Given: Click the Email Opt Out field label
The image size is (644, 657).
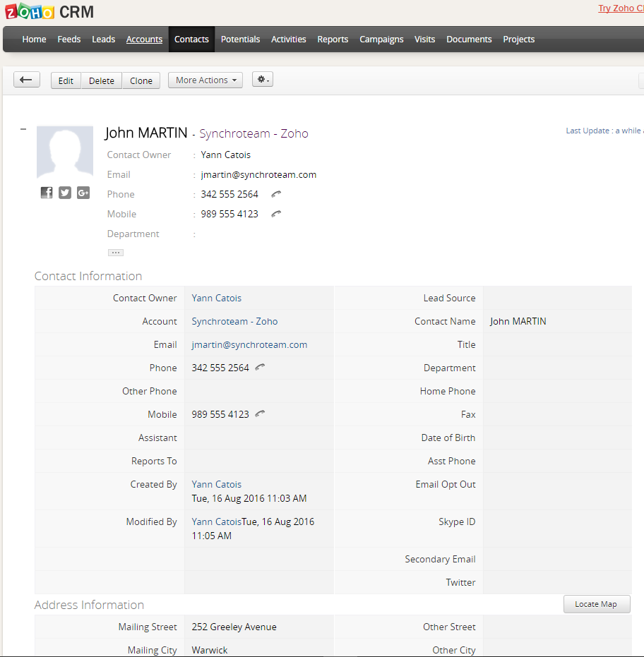Looking at the screenshot, I should click(446, 484).
